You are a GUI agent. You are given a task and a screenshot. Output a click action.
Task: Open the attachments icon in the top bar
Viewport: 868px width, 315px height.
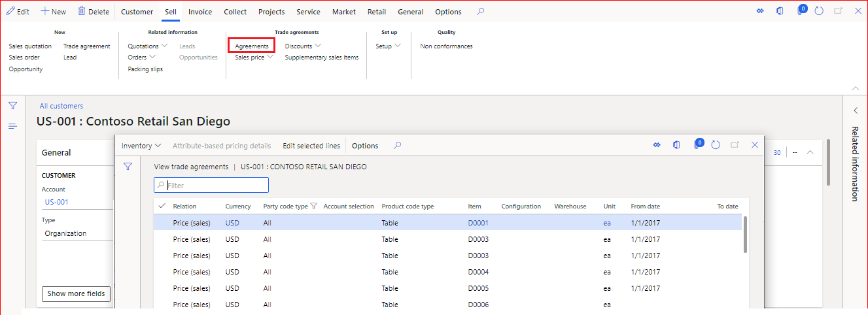click(x=801, y=11)
